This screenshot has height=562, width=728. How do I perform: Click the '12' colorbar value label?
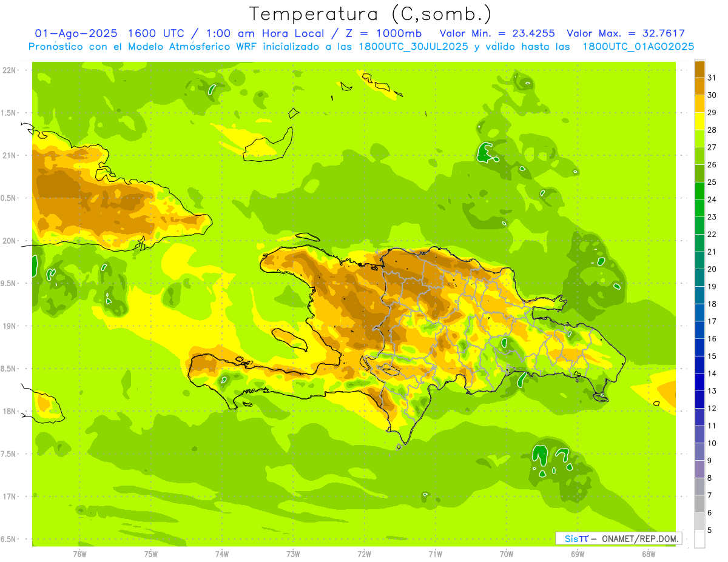[712, 408]
